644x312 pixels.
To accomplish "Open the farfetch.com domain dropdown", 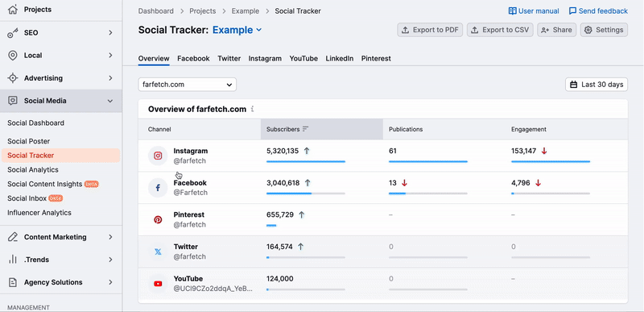I will (188, 85).
